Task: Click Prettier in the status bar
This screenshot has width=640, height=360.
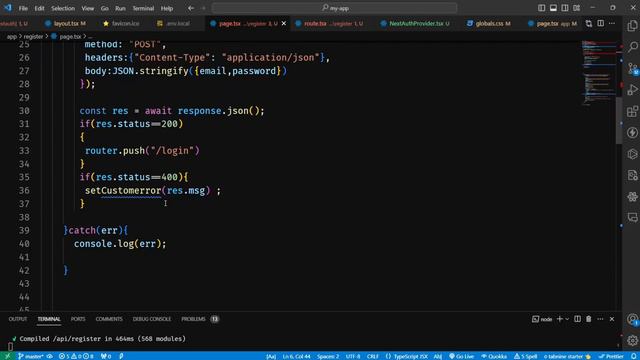Action: click(611, 356)
